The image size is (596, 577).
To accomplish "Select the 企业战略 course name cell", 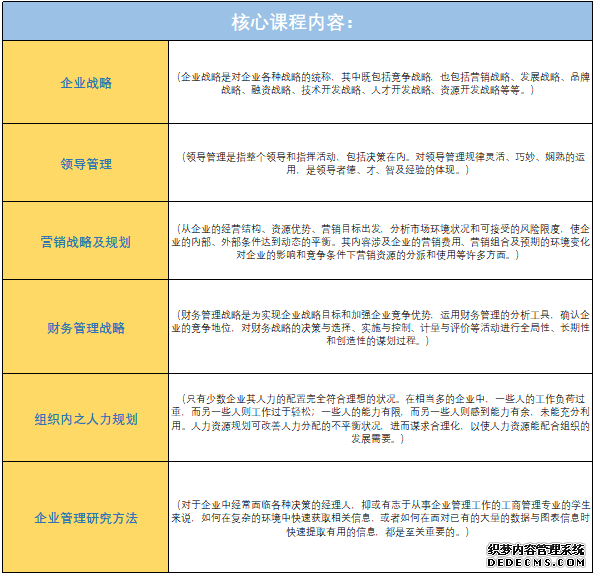I will 86,82.
